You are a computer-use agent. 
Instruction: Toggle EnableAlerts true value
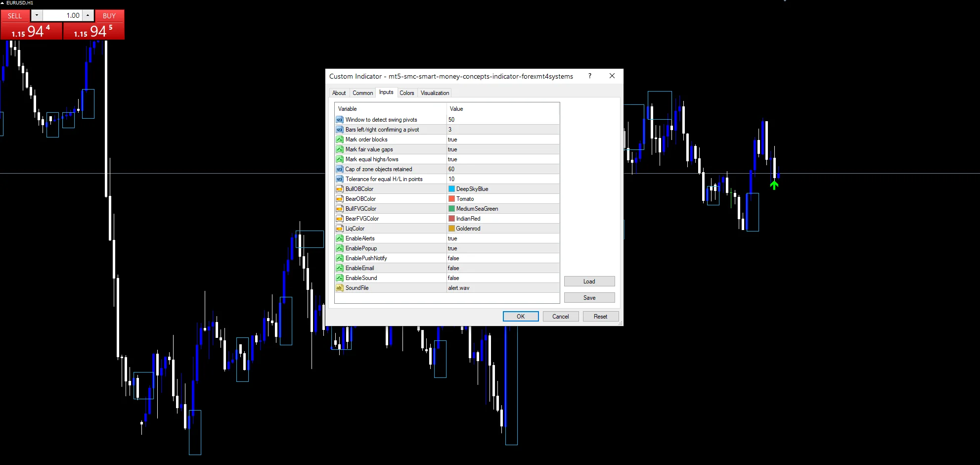tap(503, 238)
